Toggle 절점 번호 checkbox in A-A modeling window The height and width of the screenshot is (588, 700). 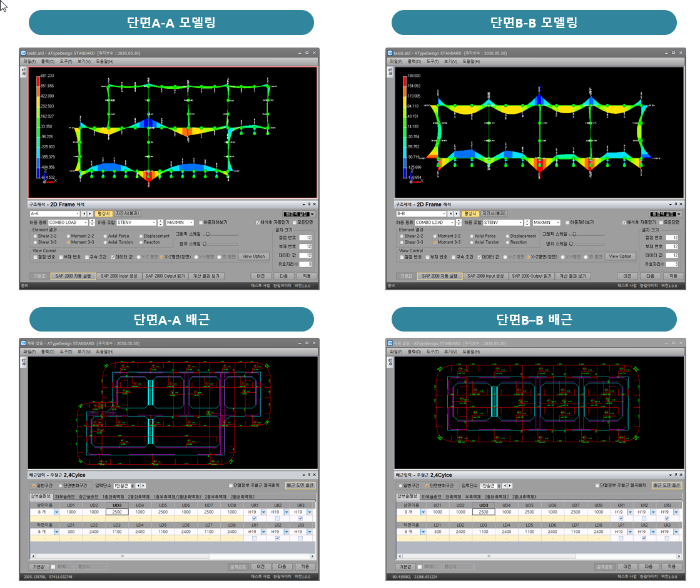35,257
